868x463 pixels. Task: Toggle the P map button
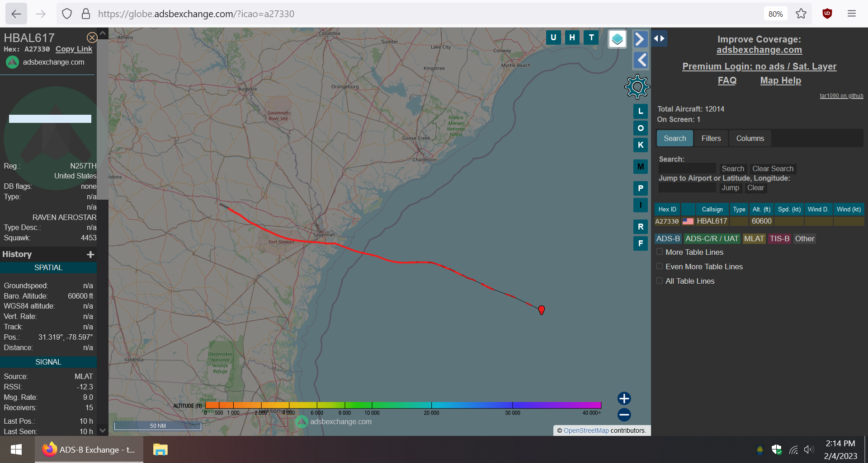point(641,188)
